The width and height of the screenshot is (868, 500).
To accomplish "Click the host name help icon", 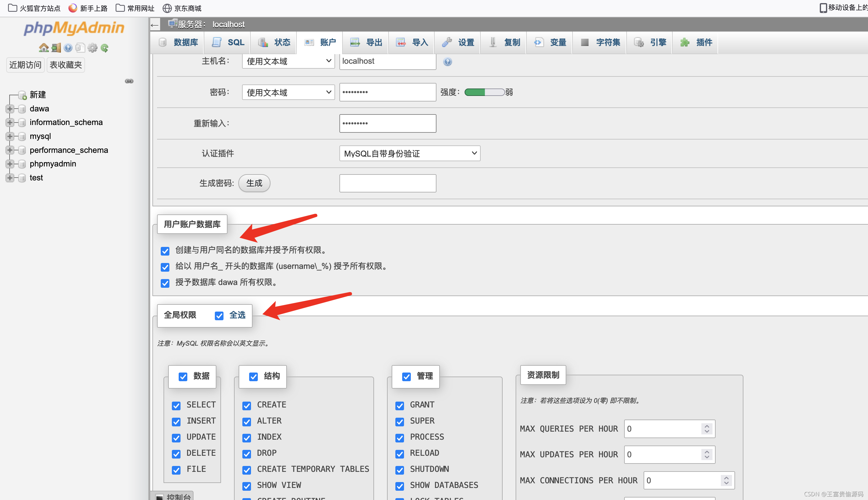I will 447,62.
